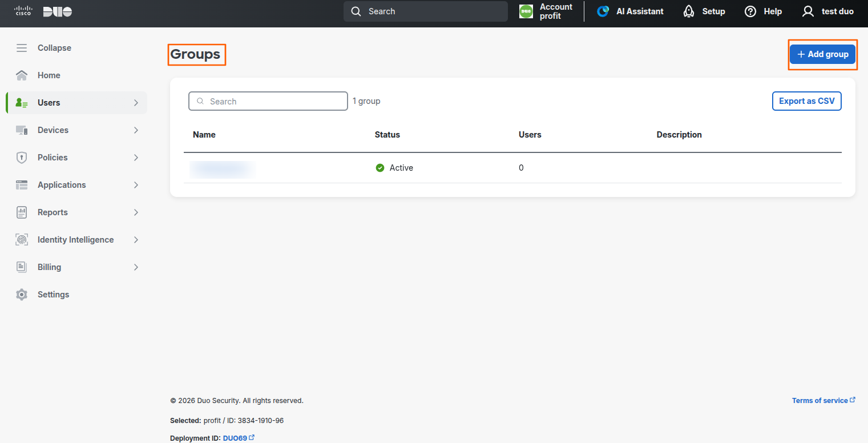
Task: Click the Reports chart icon
Action: (22, 212)
